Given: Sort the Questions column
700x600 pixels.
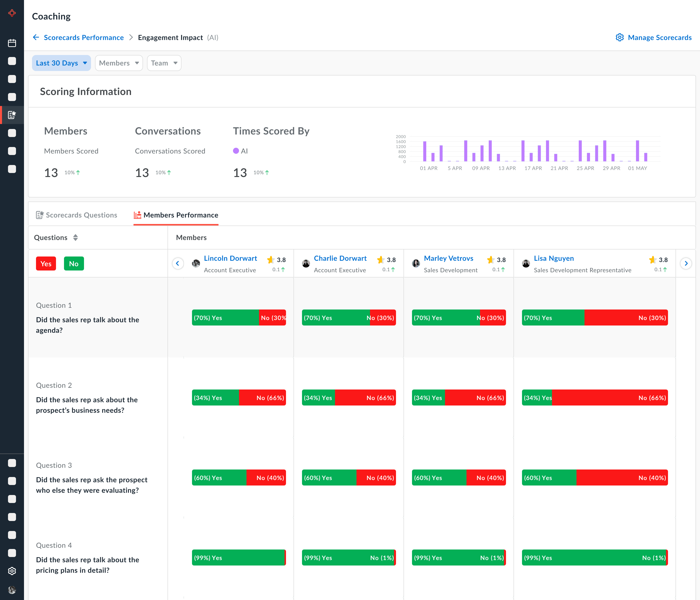Looking at the screenshot, I should [75, 237].
